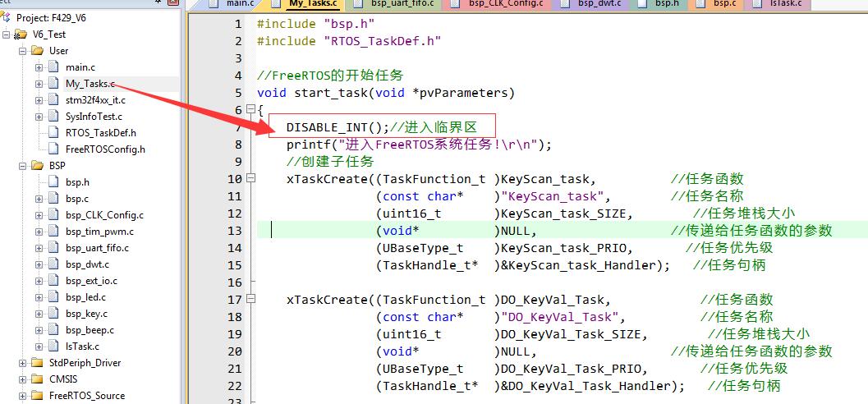Click the file icon beside bsp_led.c
868x404 pixels.
click(53, 297)
